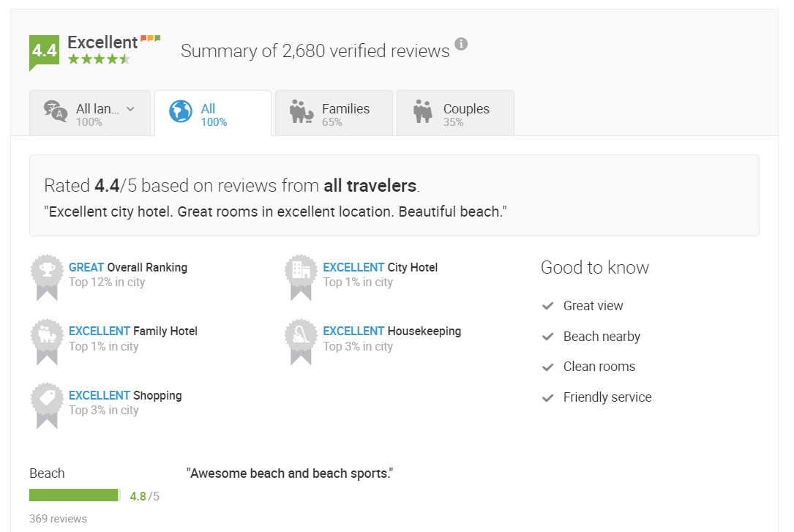Screen dimensions: 794x532
Task: Switch to the Families tab
Action: point(334,113)
